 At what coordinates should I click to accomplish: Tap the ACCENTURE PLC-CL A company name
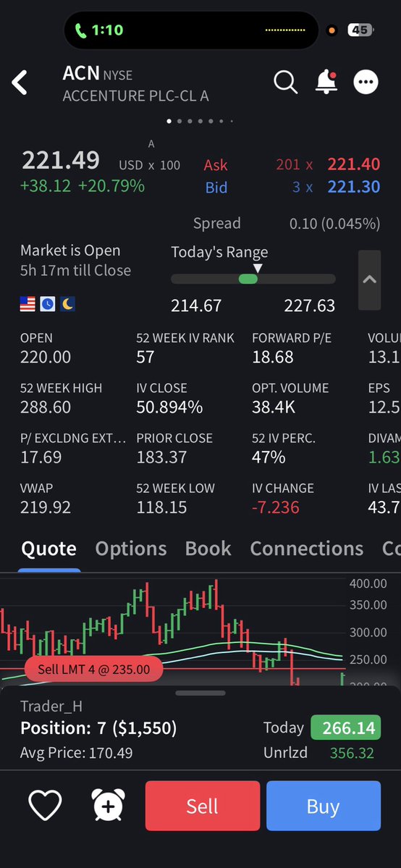point(135,96)
